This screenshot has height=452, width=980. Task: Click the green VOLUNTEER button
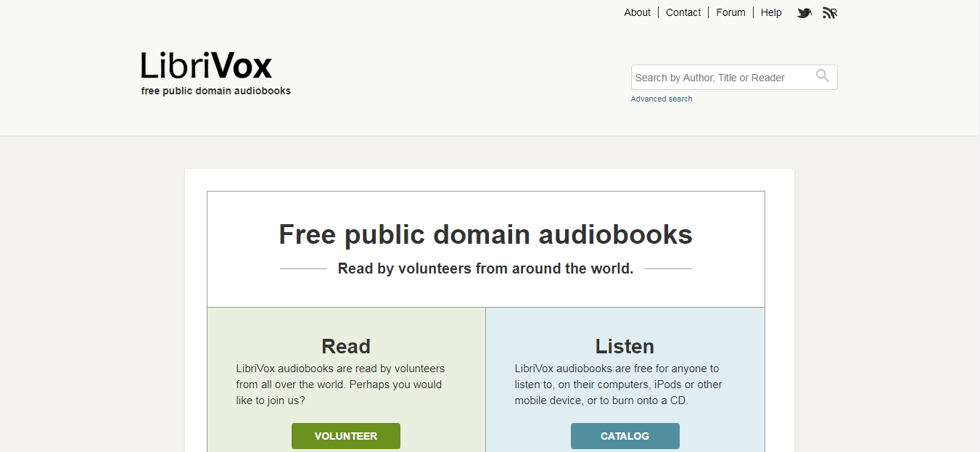coord(346,436)
